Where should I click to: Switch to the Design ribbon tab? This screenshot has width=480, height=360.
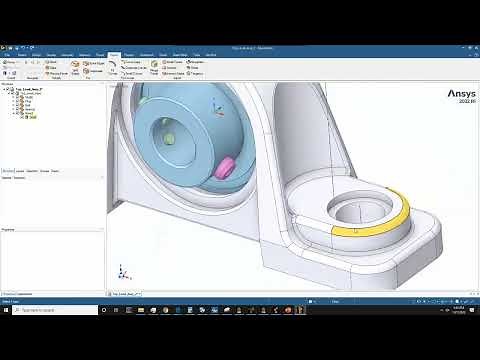click(x=36, y=55)
